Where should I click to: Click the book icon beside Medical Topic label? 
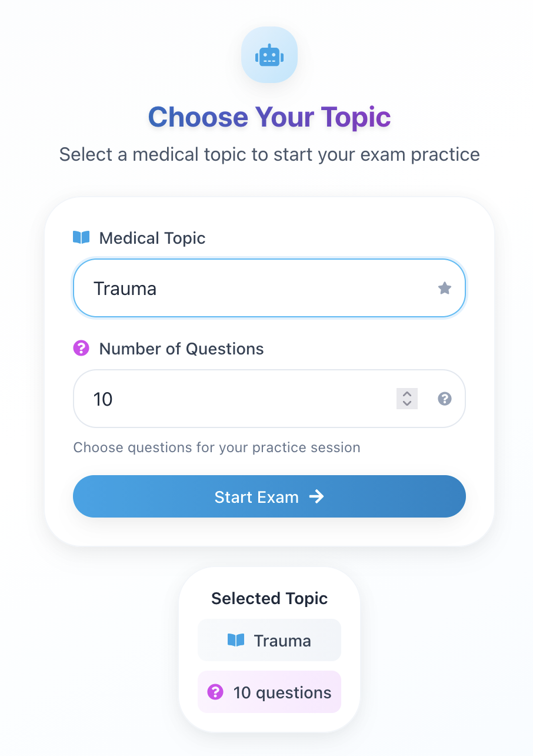click(81, 238)
